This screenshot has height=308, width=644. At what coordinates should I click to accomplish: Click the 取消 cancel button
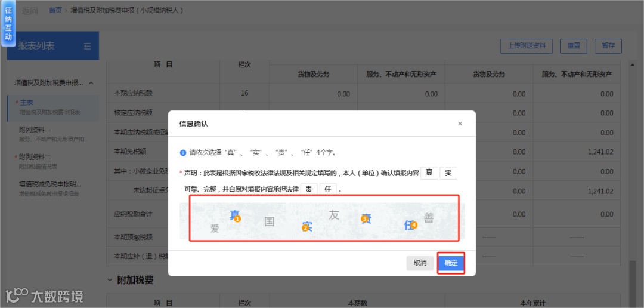point(420,263)
